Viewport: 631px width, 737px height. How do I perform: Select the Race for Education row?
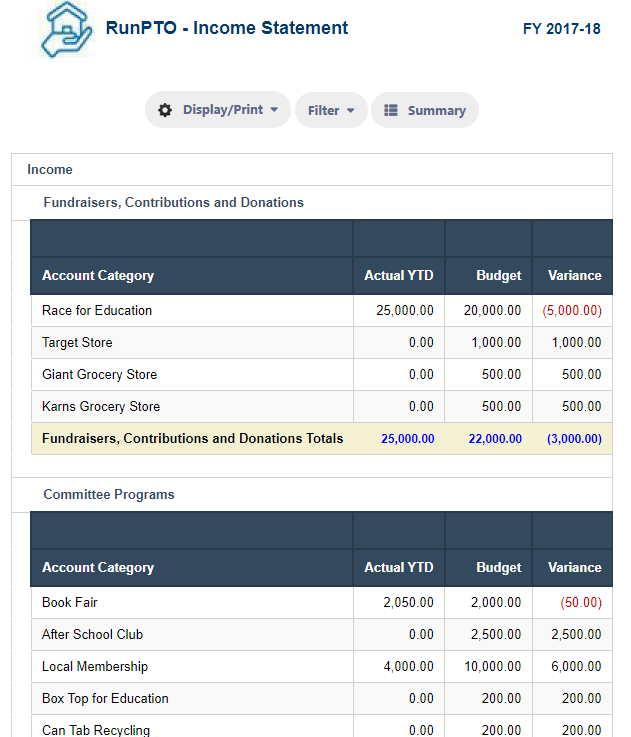tap(322, 311)
